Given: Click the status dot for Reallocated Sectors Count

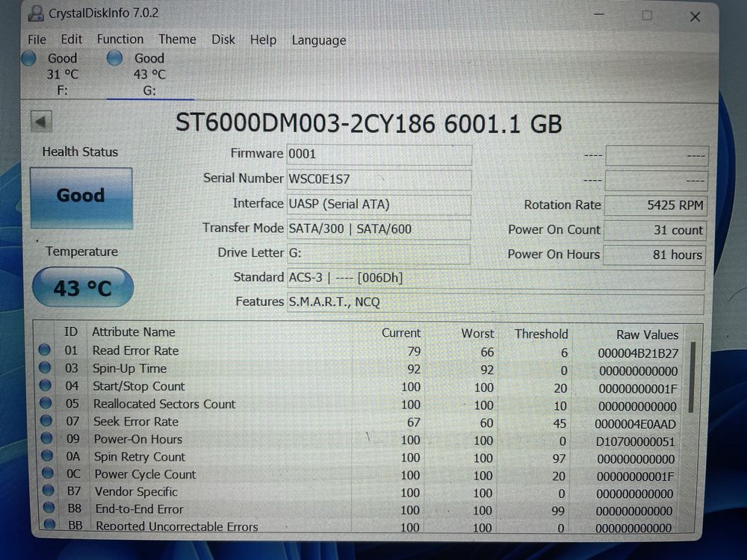Looking at the screenshot, I should tap(46, 403).
